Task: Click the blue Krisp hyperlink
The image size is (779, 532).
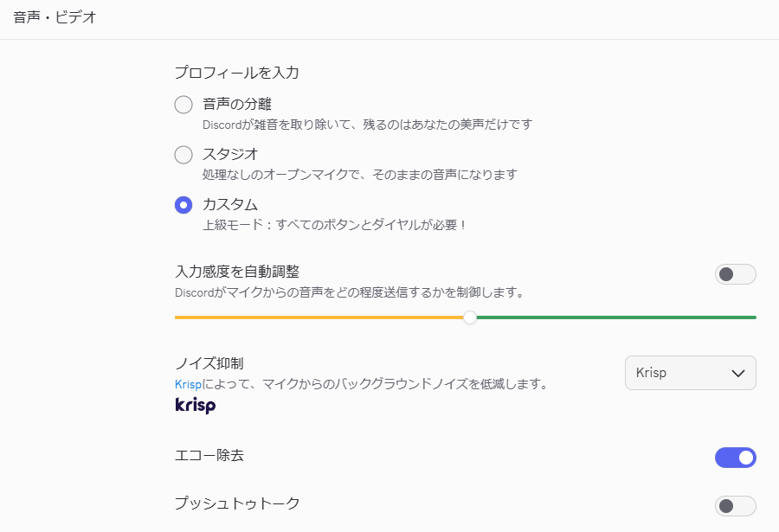Action: 187,384
